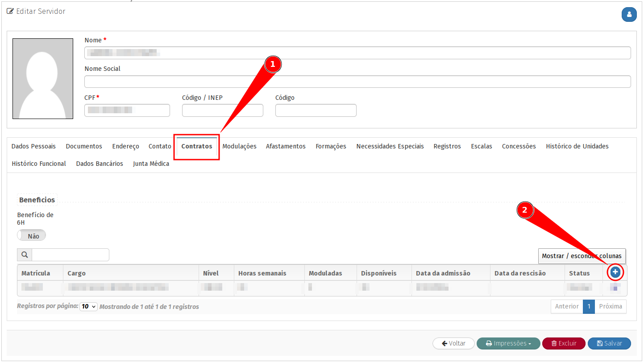
Task: Click the blue user profile icon
Action: pos(629,14)
